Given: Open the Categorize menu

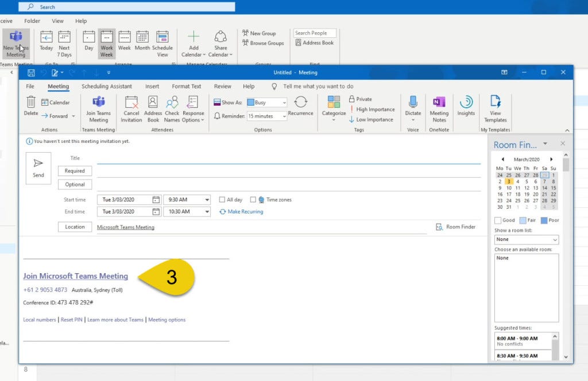Looking at the screenshot, I should click(334, 108).
